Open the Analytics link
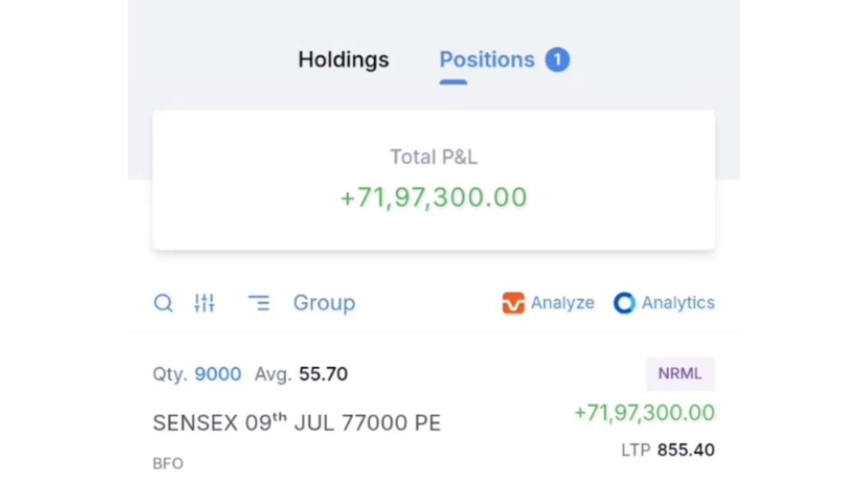 pyautogui.click(x=678, y=303)
